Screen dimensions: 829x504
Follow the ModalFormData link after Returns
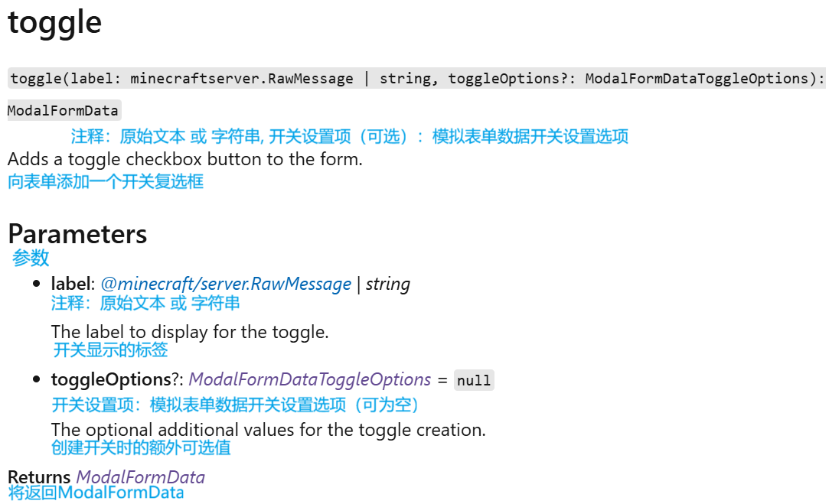[x=141, y=477]
